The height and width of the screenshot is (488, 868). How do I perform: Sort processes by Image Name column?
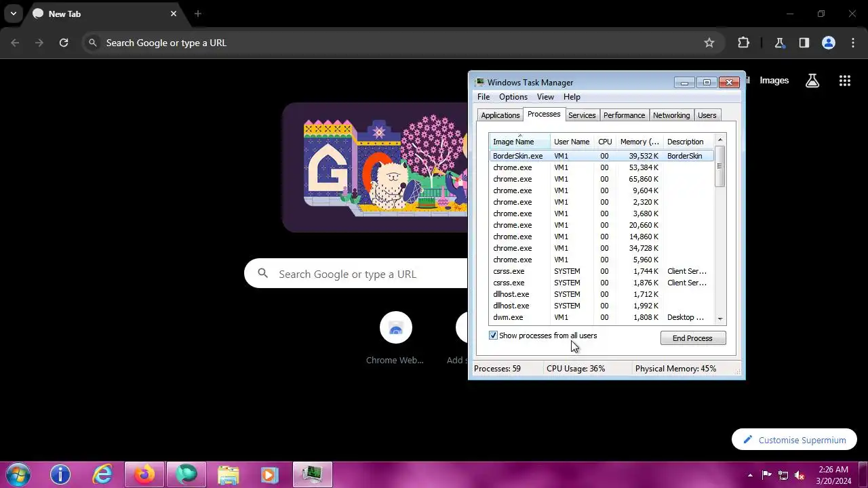519,142
